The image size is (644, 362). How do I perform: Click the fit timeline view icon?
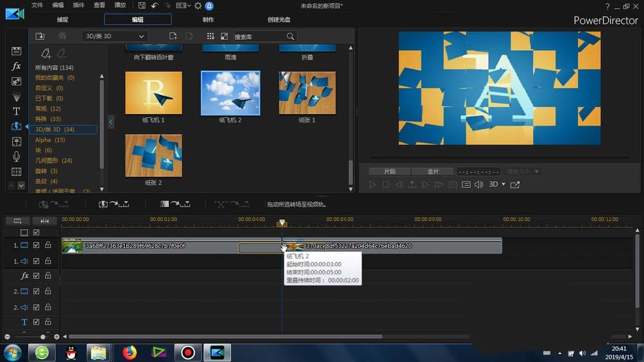tap(44, 221)
